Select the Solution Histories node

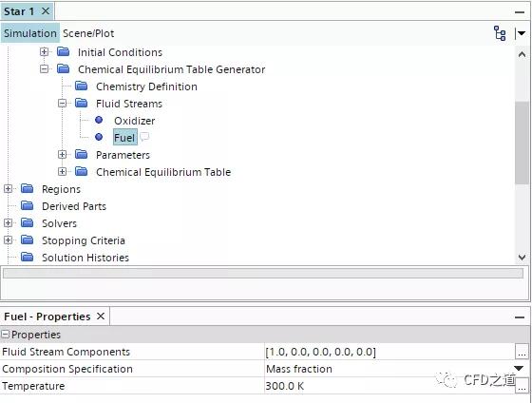(x=85, y=258)
